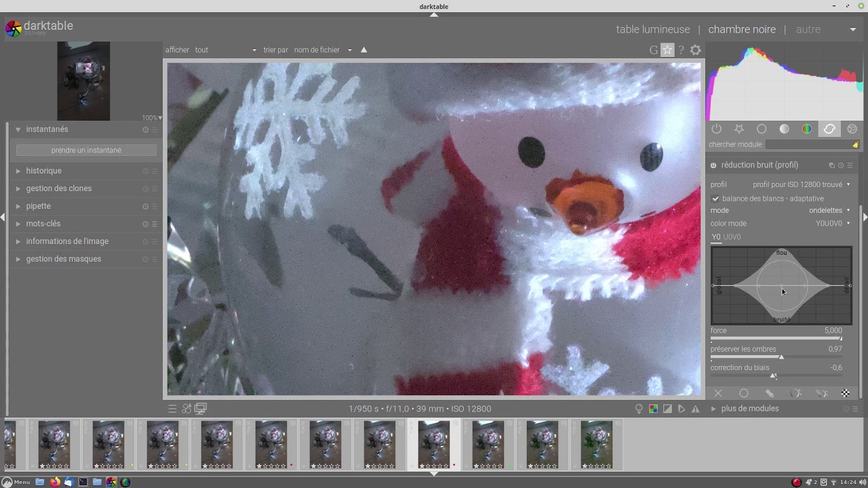
Task: Reverse sort order triangle in top bar
Action: [363, 50]
